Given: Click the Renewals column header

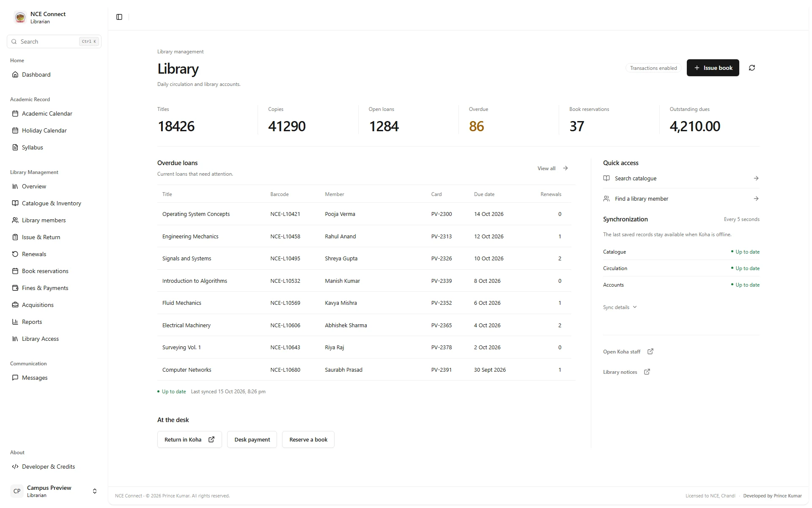Looking at the screenshot, I should [x=551, y=194].
